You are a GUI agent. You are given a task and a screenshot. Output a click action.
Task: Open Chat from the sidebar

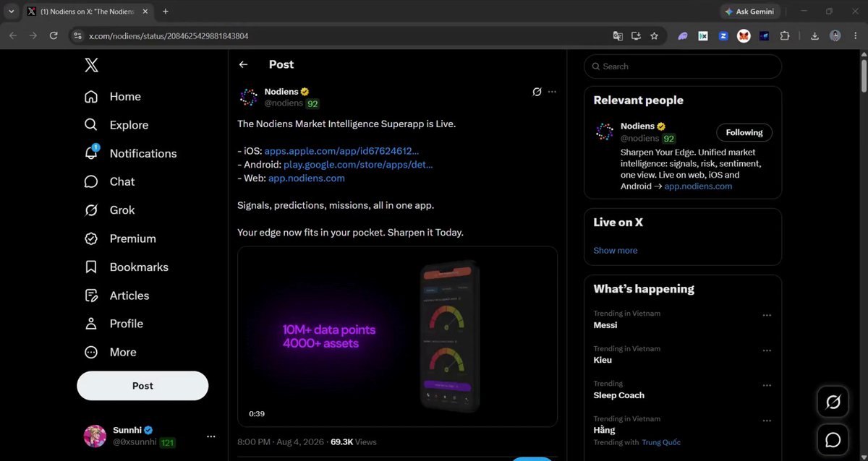110,181
